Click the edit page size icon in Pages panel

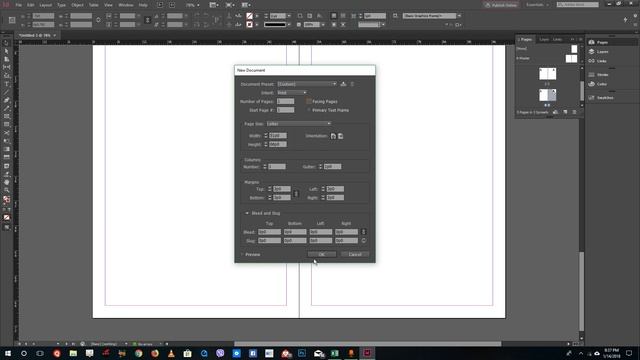click(x=556, y=112)
